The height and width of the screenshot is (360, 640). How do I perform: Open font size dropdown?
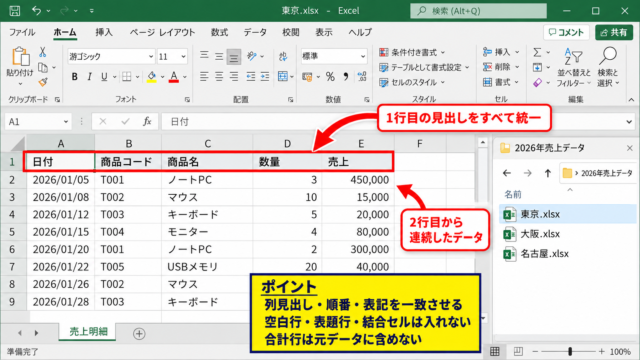[183, 56]
